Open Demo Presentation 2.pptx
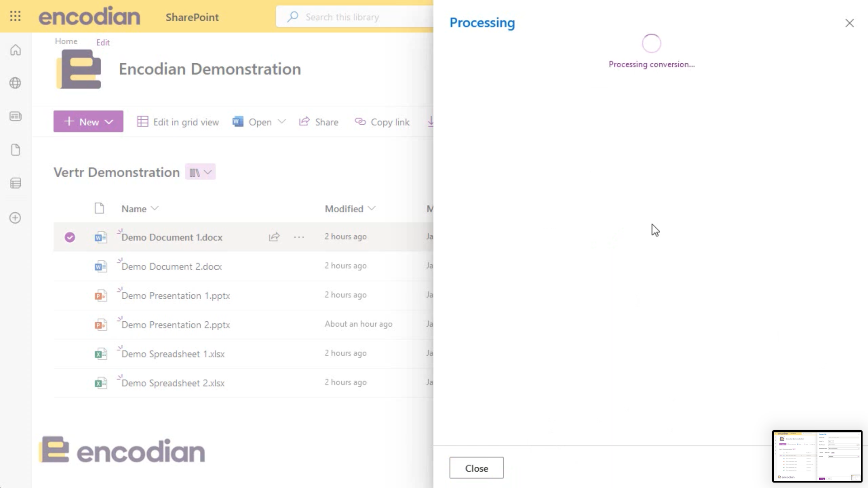The image size is (868, 488). coord(175,325)
